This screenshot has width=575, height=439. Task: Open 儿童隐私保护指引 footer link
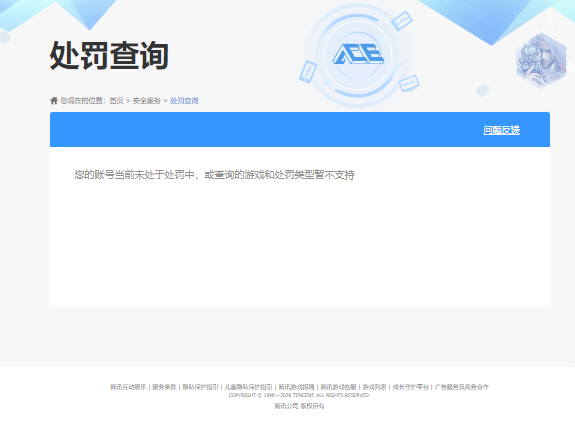(x=248, y=387)
